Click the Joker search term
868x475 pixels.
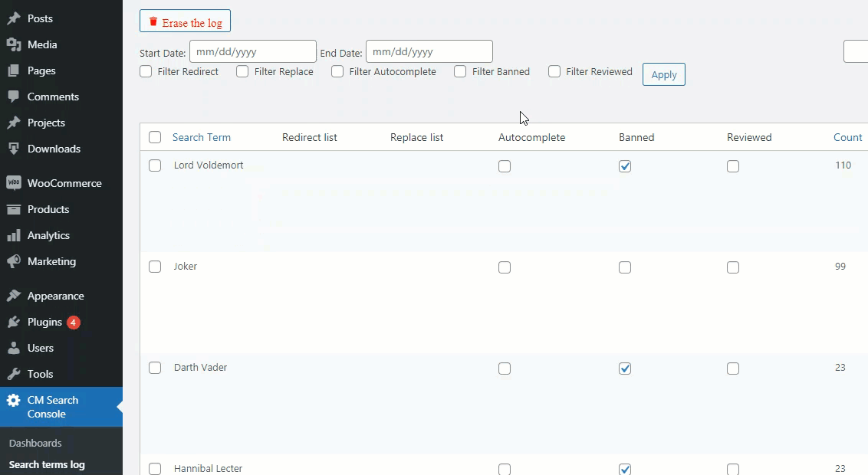point(186,266)
